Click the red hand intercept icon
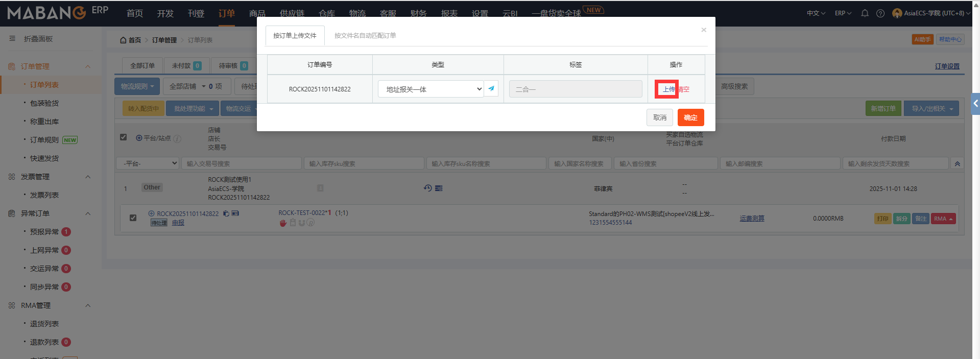The image size is (980, 359). coord(283,223)
